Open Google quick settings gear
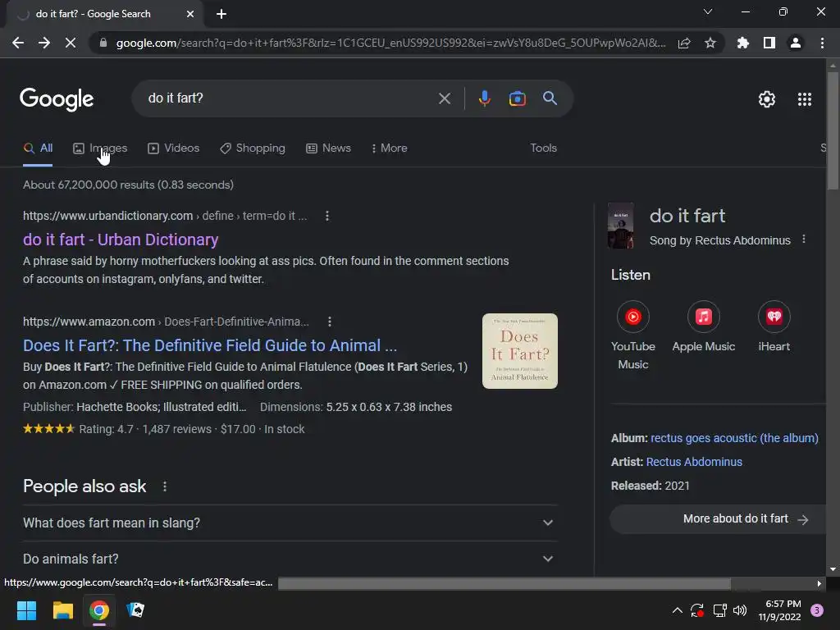 (x=767, y=99)
